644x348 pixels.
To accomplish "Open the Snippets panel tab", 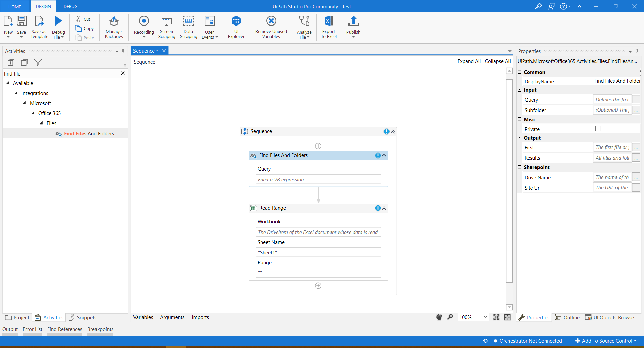I will [x=83, y=317].
